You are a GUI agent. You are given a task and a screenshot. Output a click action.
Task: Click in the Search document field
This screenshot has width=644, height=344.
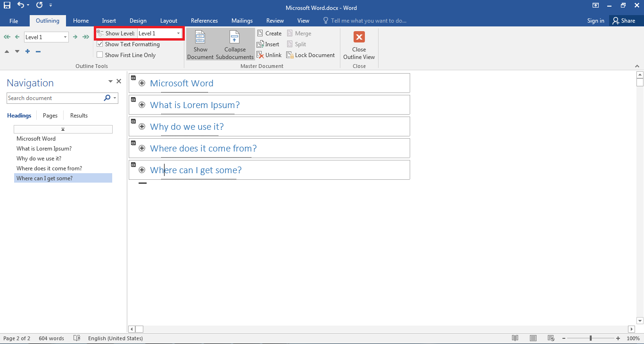54,98
